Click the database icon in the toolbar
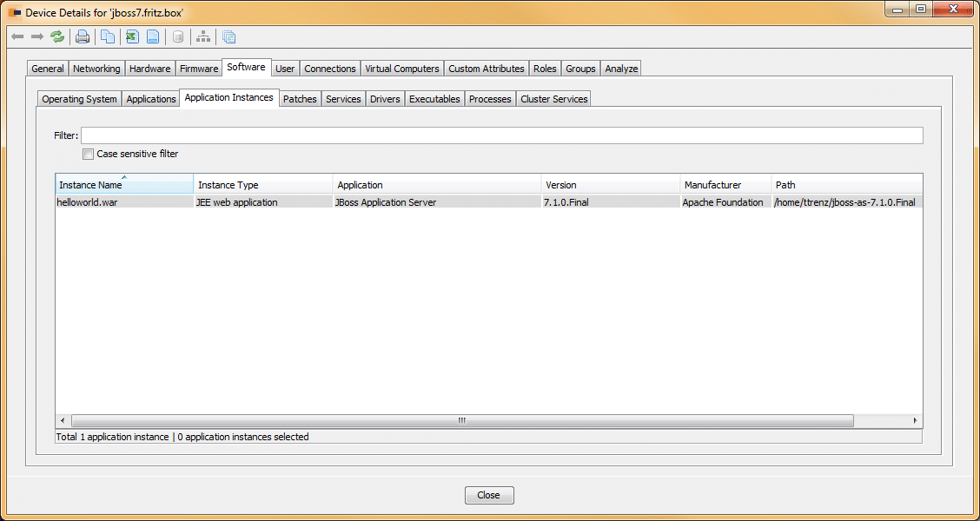This screenshot has height=521, width=980. click(x=178, y=36)
